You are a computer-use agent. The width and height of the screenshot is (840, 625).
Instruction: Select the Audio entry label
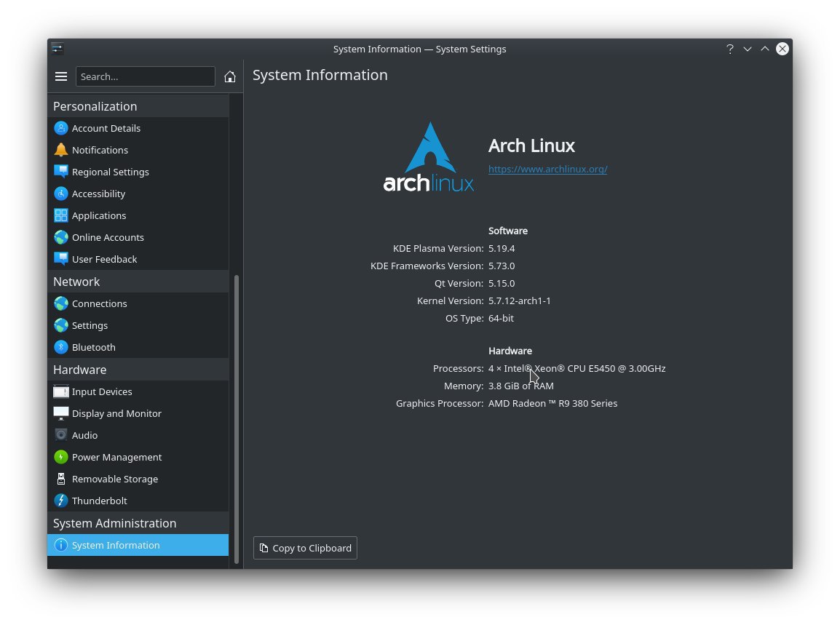(x=84, y=435)
